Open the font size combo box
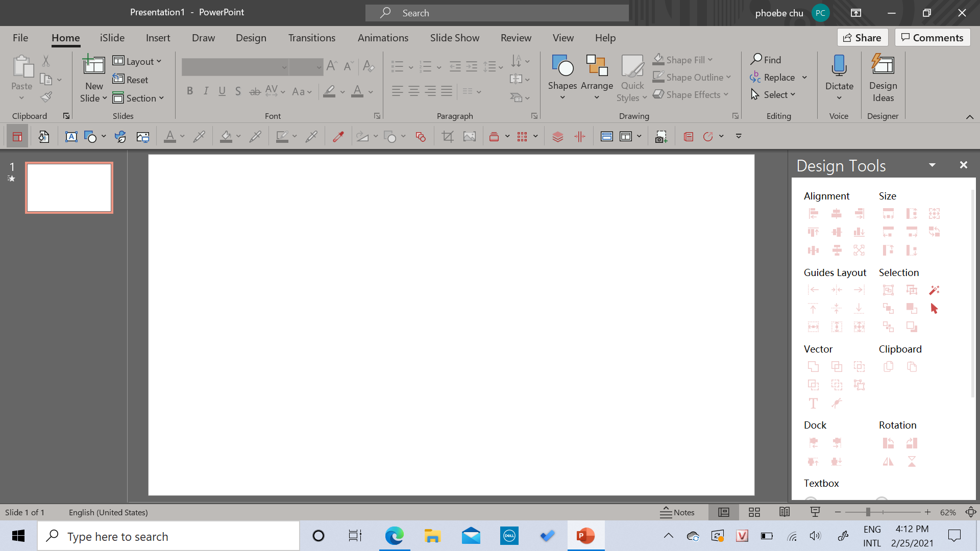Image resolution: width=980 pixels, height=551 pixels. [x=306, y=67]
